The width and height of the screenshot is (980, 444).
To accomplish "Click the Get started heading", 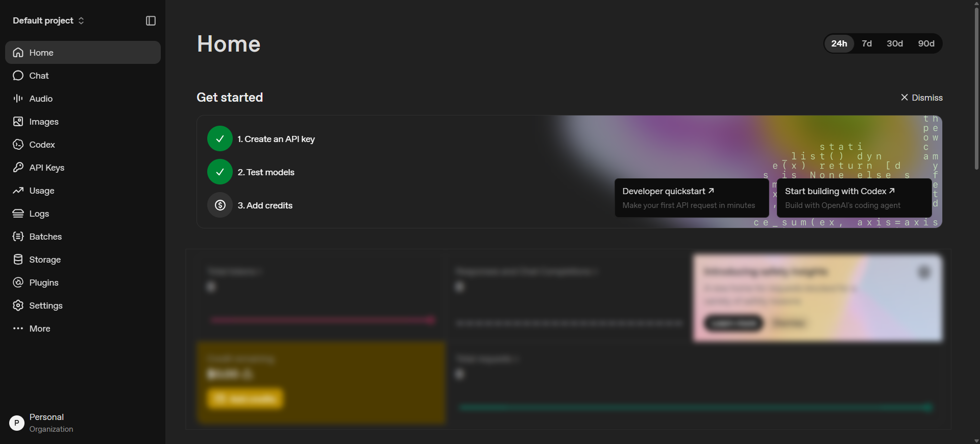I will (230, 97).
